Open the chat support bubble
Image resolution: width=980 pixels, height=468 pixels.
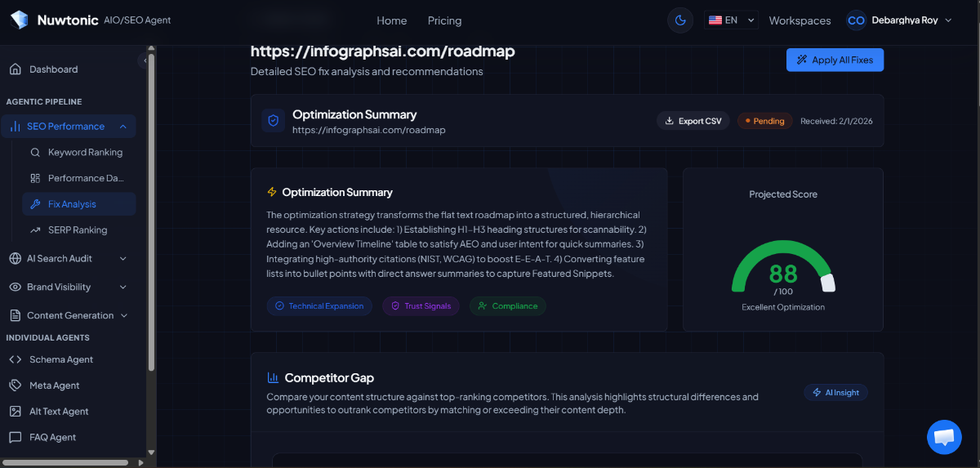pyautogui.click(x=944, y=437)
